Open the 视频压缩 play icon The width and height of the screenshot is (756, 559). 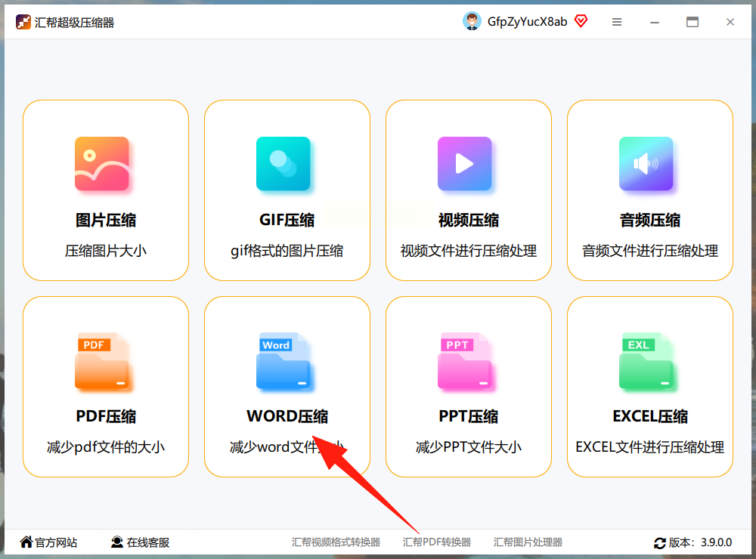click(465, 164)
